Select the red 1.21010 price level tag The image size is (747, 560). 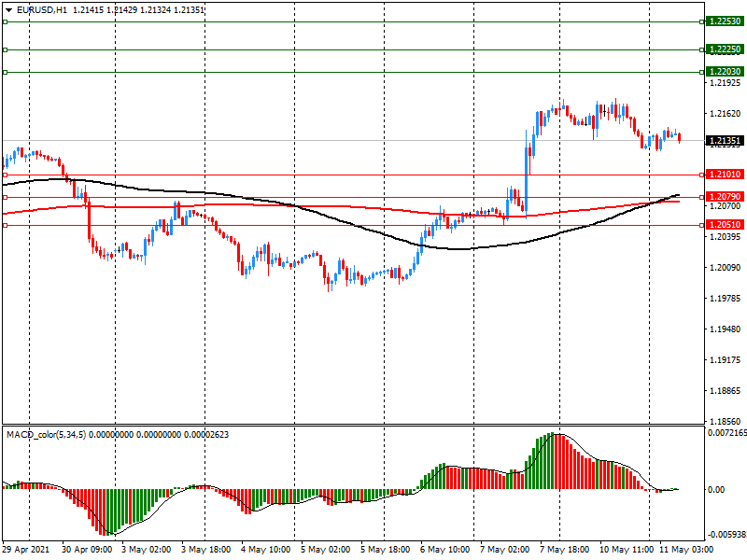point(725,175)
